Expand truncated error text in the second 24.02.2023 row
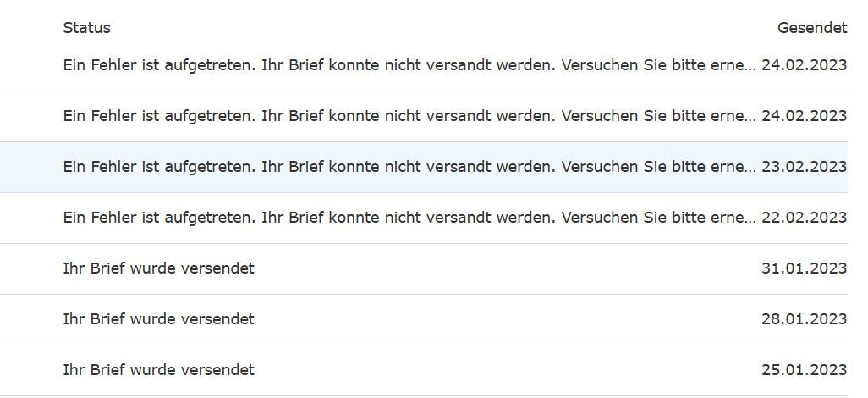868x398 pixels. [409, 116]
